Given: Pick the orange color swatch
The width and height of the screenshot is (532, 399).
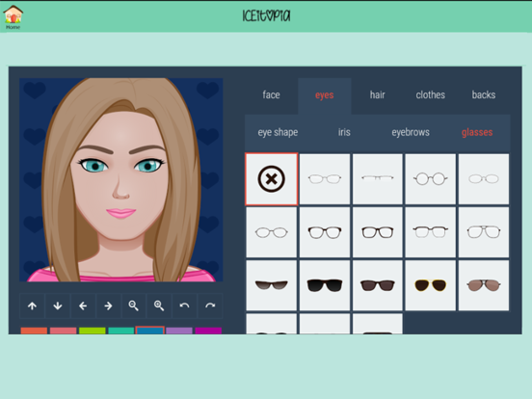Looking at the screenshot, I should point(34,331).
